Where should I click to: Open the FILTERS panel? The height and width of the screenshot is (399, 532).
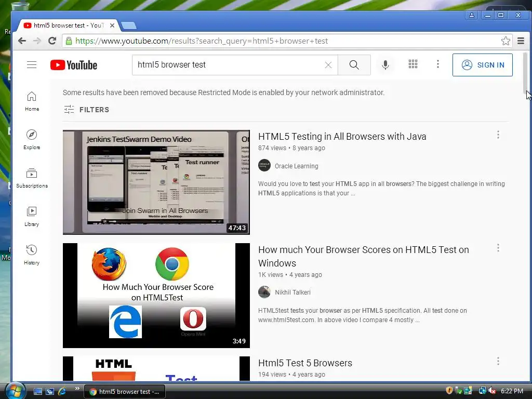(x=87, y=109)
